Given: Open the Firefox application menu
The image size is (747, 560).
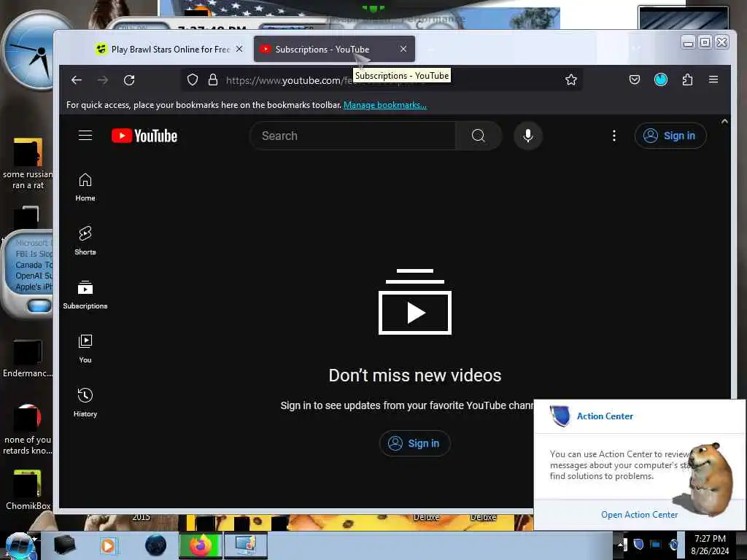Looking at the screenshot, I should 713,79.
